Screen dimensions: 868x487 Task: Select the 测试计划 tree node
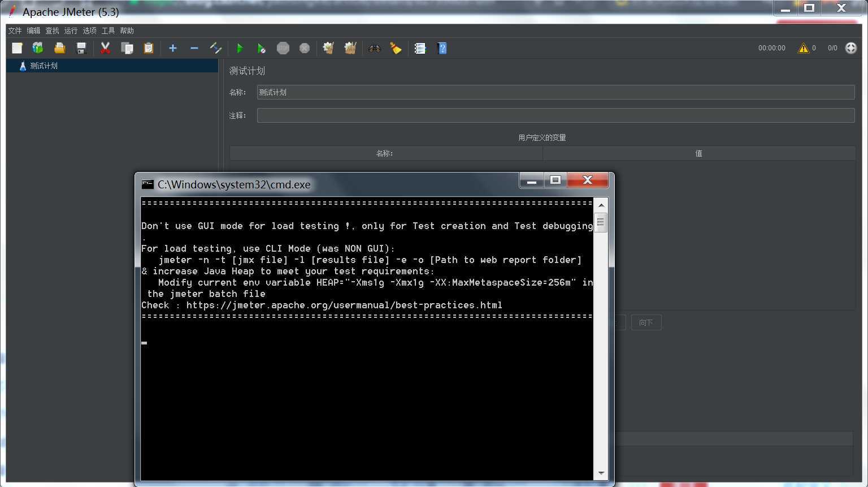click(x=44, y=66)
